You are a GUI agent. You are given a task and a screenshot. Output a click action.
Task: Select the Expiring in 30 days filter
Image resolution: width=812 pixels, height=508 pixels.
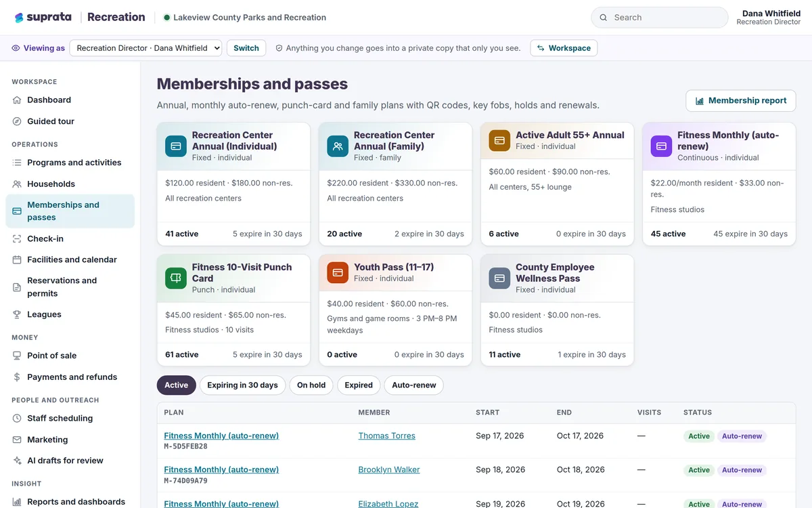(x=242, y=385)
